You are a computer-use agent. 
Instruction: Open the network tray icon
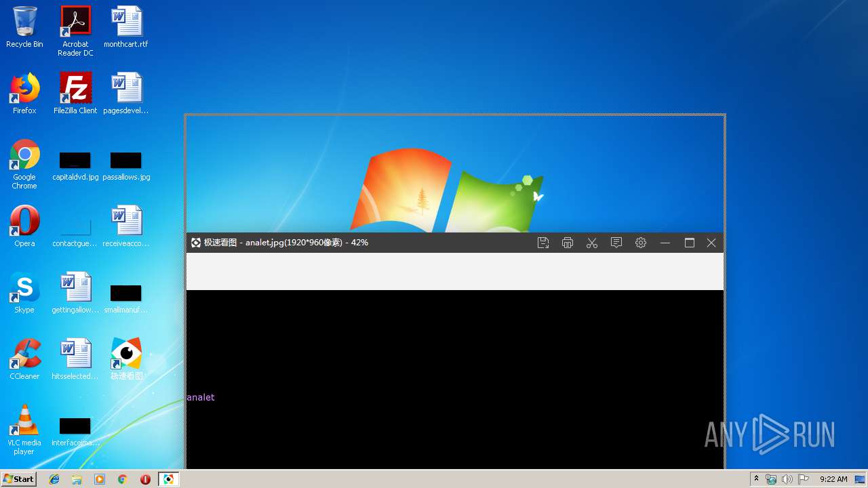pos(771,479)
